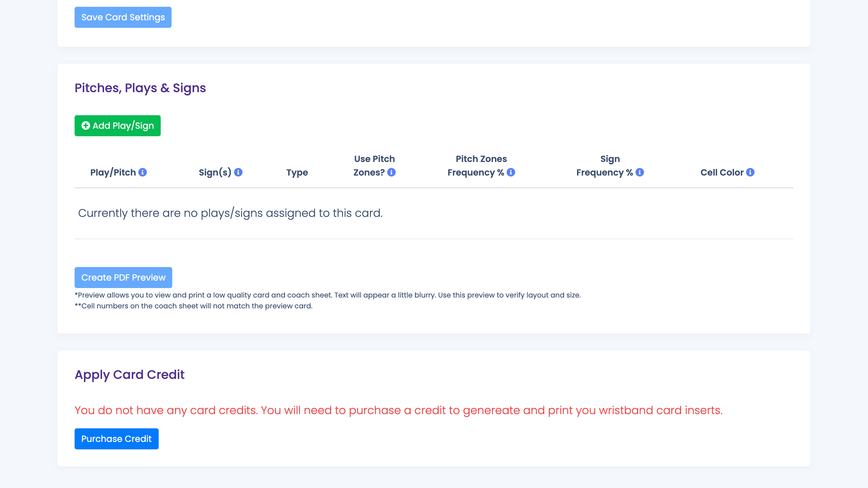Click the red no card credits warning
This screenshot has width=868, height=488.
pos(398,410)
